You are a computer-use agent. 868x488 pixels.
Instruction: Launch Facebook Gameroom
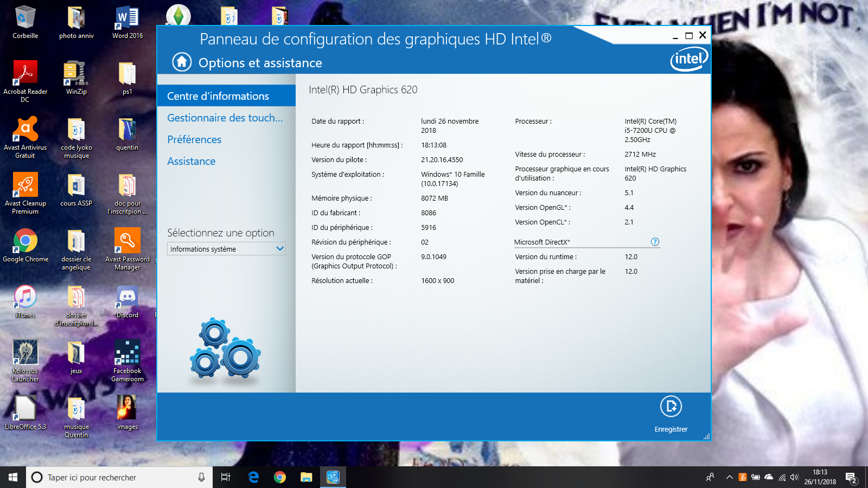[127, 361]
